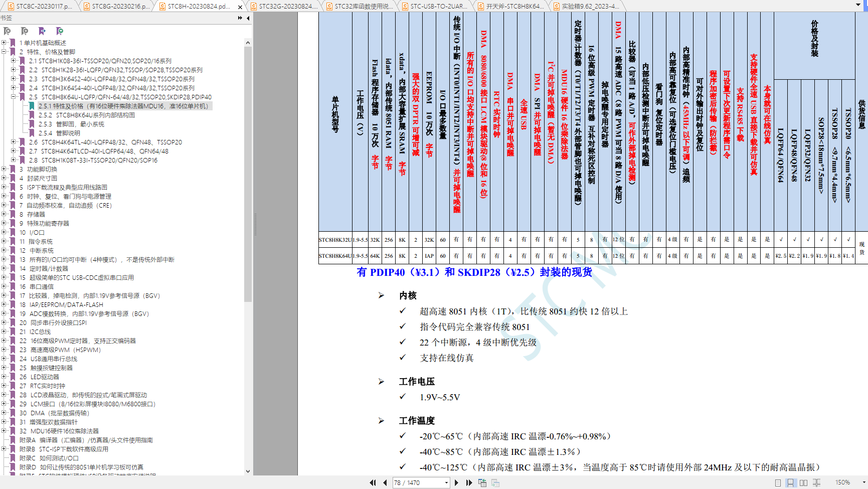Viewport: 868px width, 489px height.
Task: Go to the next page
Action: point(456,482)
